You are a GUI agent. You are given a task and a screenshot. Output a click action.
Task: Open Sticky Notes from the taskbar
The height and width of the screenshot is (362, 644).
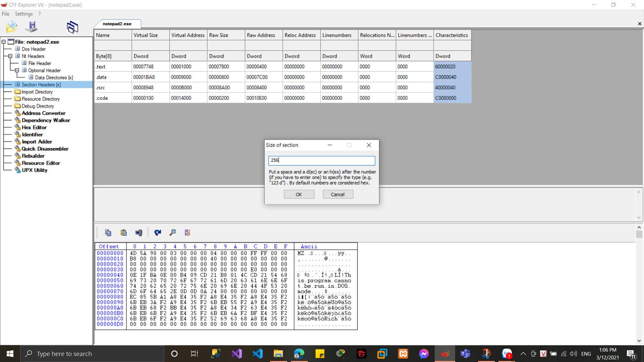[320, 354]
